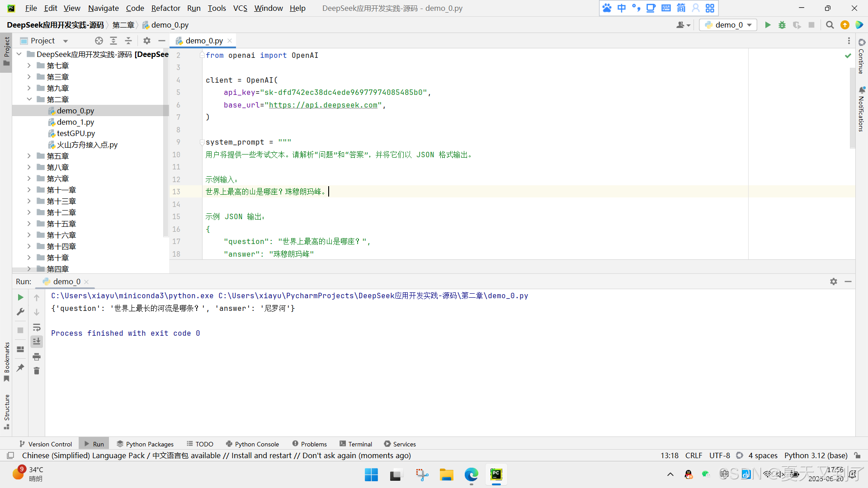Screen dimensions: 868x488
Task: Run demo_0 with the green play icon
Action: click(x=768, y=25)
